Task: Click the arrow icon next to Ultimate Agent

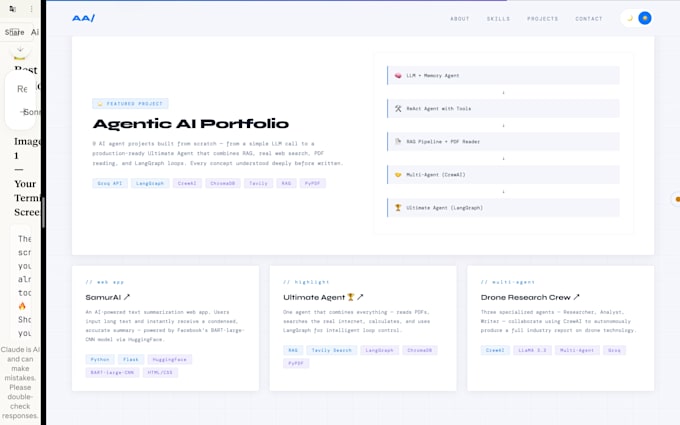Action: pos(360,297)
